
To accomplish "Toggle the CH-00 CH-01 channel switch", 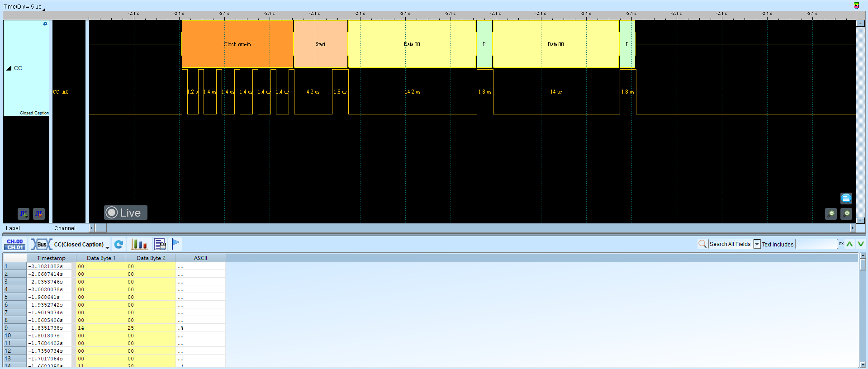I will coord(15,244).
